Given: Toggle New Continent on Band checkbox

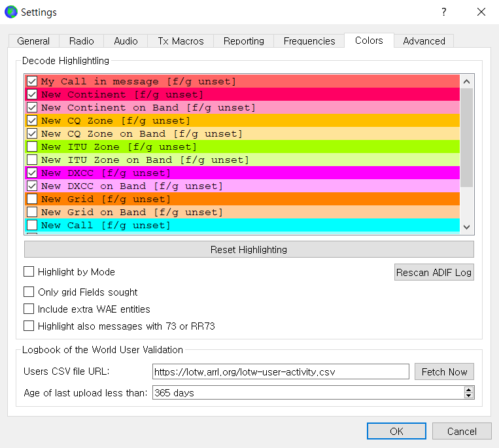Looking at the screenshot, I should click(x=32, y=107).
